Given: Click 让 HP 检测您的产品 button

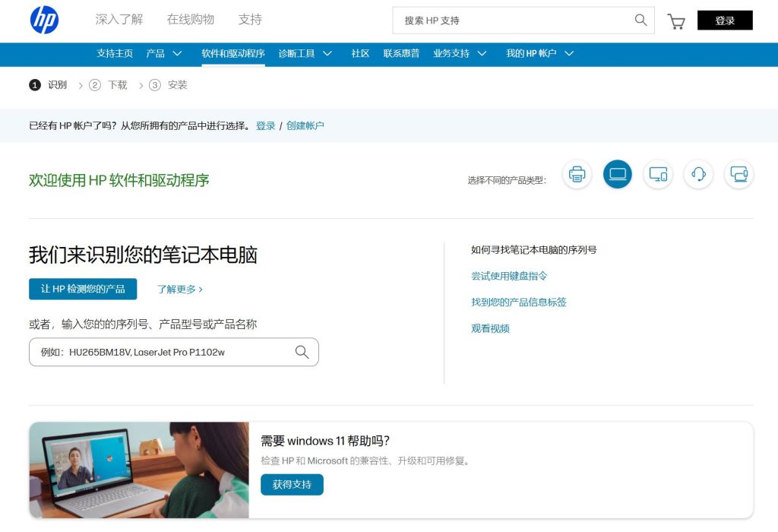Looking at the screenshot, I should click(x=83, y=289).
